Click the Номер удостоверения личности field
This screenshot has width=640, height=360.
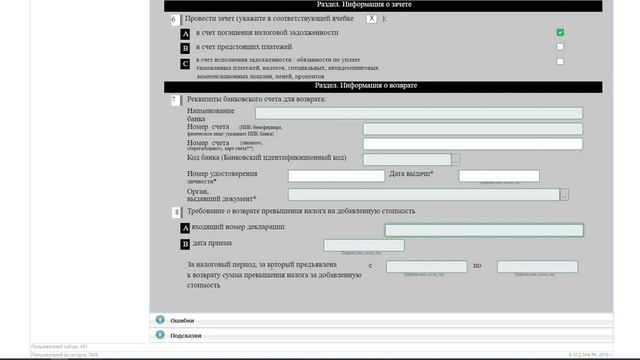336,176
